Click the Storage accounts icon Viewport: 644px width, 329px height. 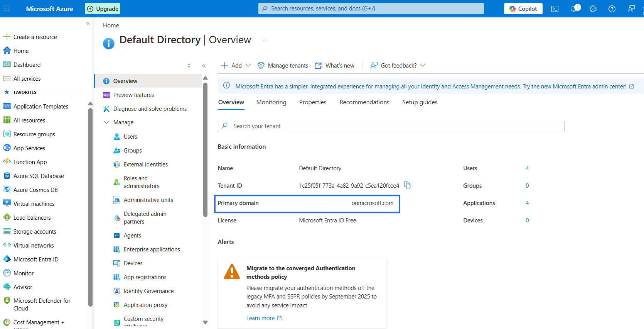pos(7,231)
